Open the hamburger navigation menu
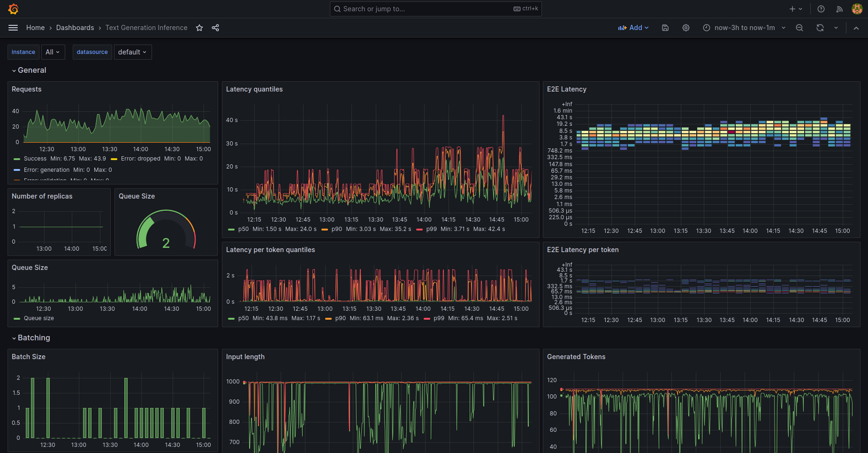This screenshot has height=453, width=868. tap(13, 28)
